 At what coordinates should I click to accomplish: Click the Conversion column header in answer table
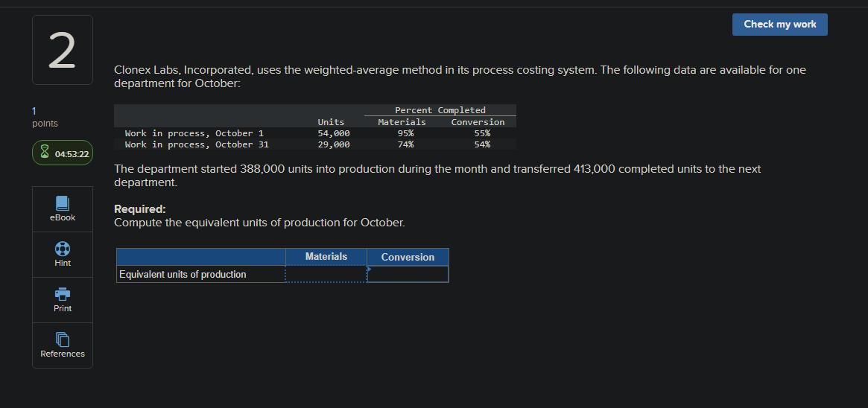[408, 257]
